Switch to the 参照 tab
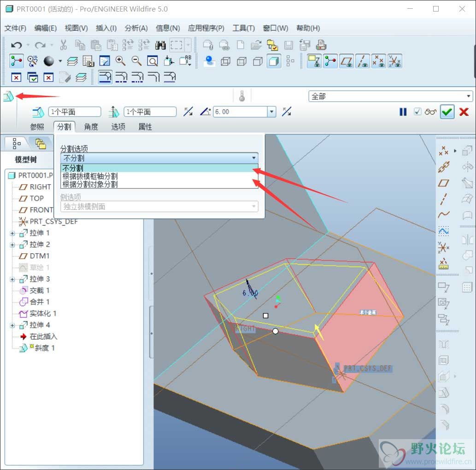The image size is (476, 470). (x=37, y=127)
